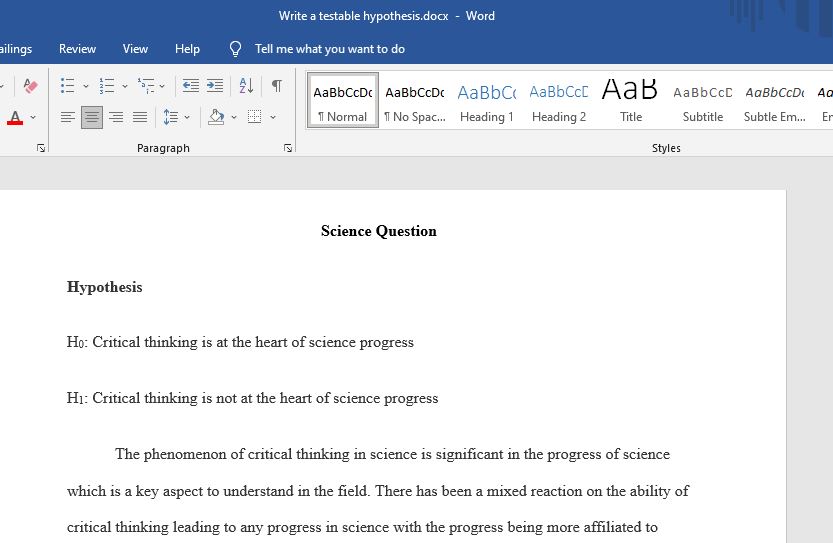Click paragraph starting The phenomenon of critical
The height and width of the screenshot is (543, 833).
click(x=378, y=491)
